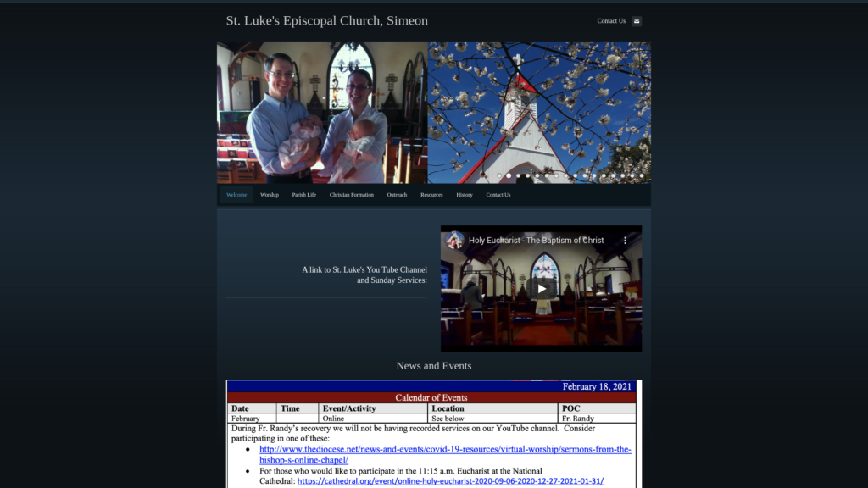
Task: Play the Holy Eucharist YouTube video
Action: [x=542, y=288]
